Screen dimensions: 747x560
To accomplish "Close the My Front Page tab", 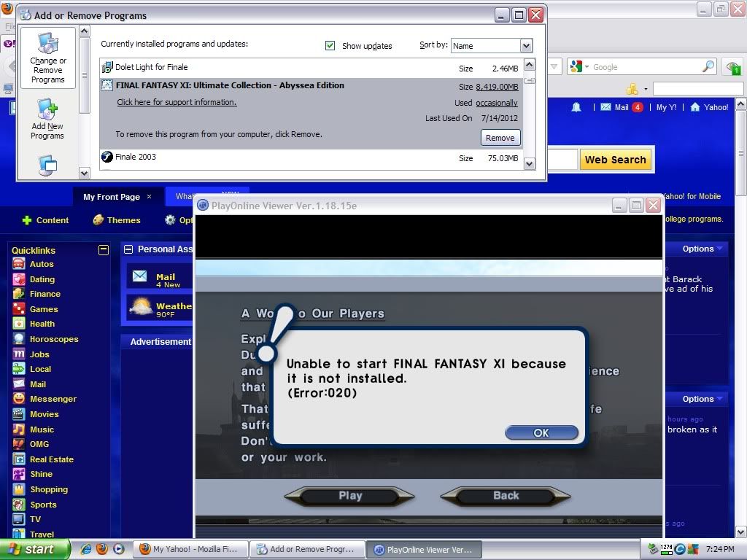I will [149, 197].
